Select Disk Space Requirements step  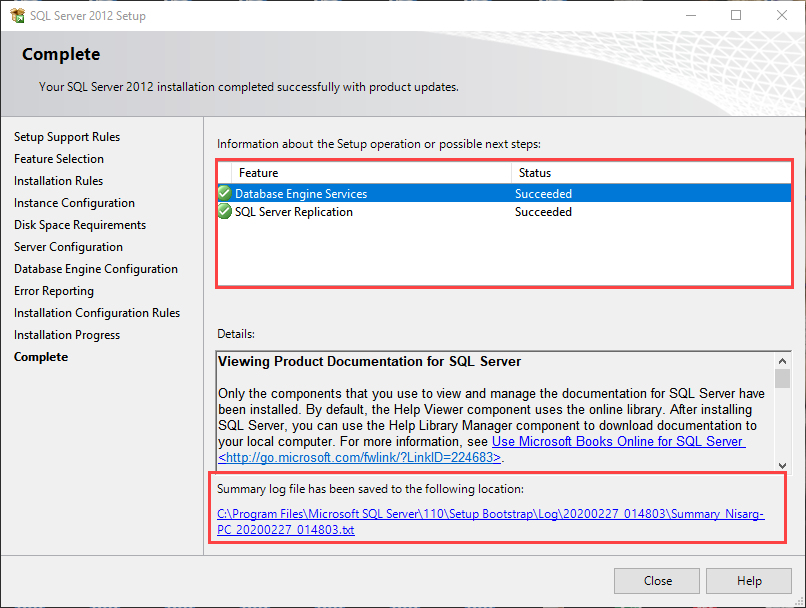coord(80,225)
